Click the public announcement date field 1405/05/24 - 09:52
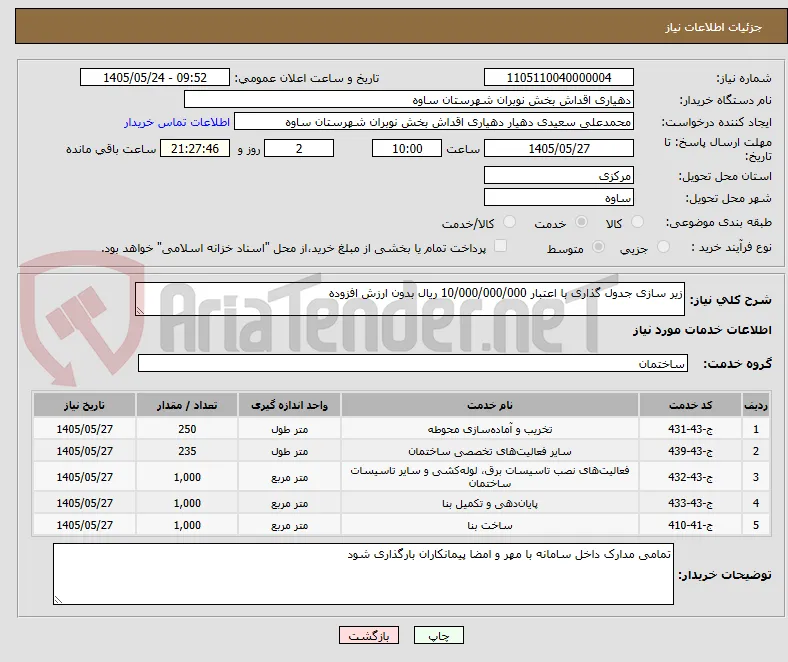The width and height of the screenshot is (788, 662). pyautogui.click(x=155, y=77)
